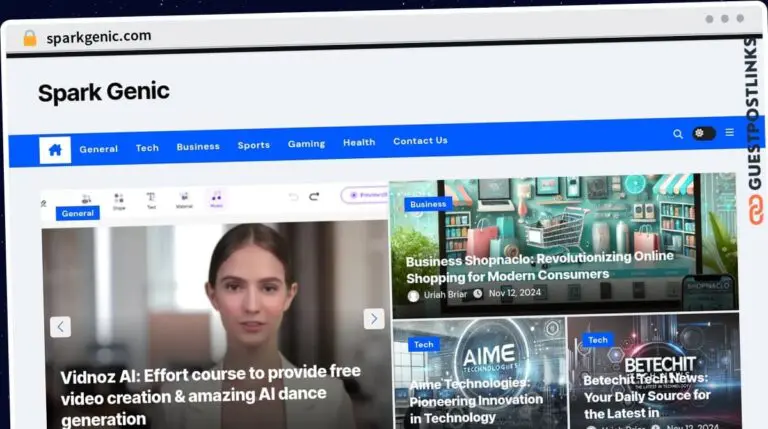The height and width of the screenshot is (429, 768).
Task: Click Uriah Briar author avatar
Action: 414,295
